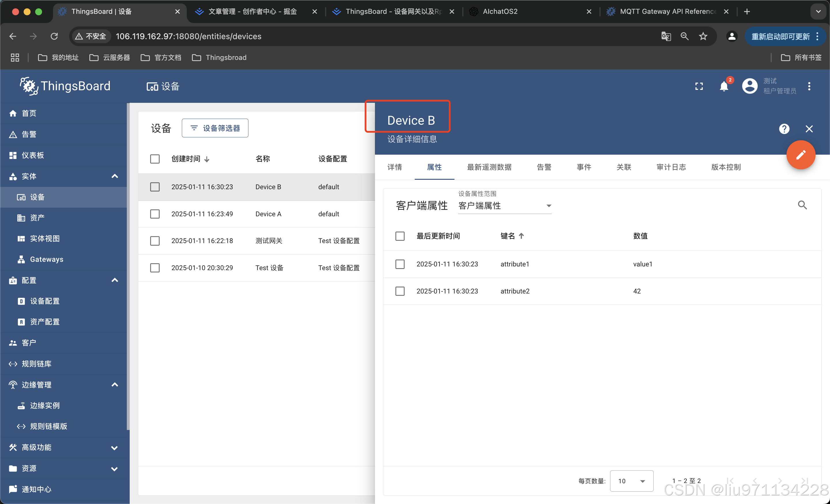Open the 审计日志 tab

tap(671, 167)
